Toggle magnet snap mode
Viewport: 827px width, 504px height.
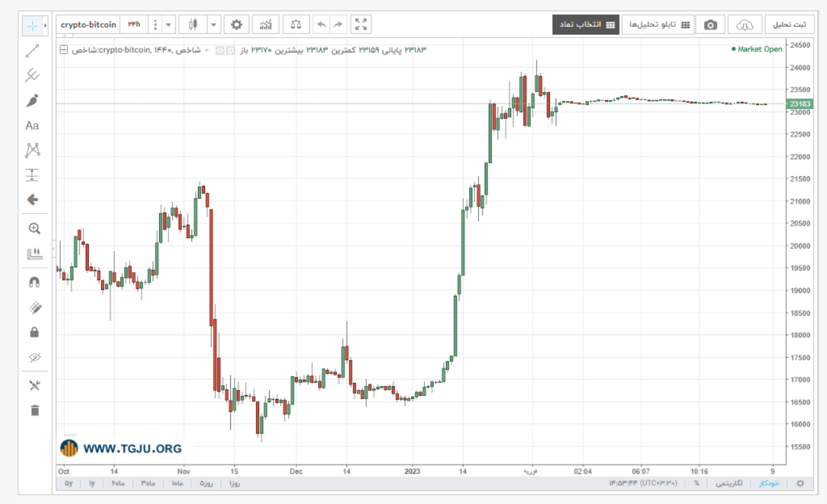34,282
